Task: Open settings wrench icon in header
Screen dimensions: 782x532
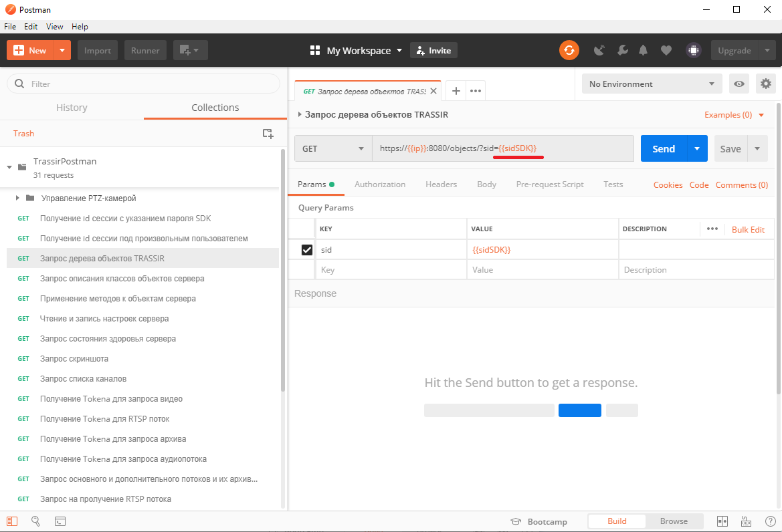Action: tap(622, 50)
